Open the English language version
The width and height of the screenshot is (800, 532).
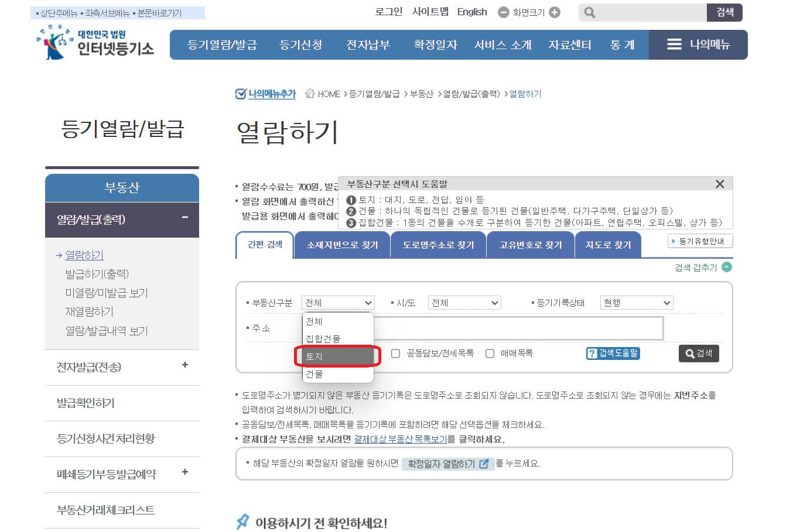[x=471, y=12]
